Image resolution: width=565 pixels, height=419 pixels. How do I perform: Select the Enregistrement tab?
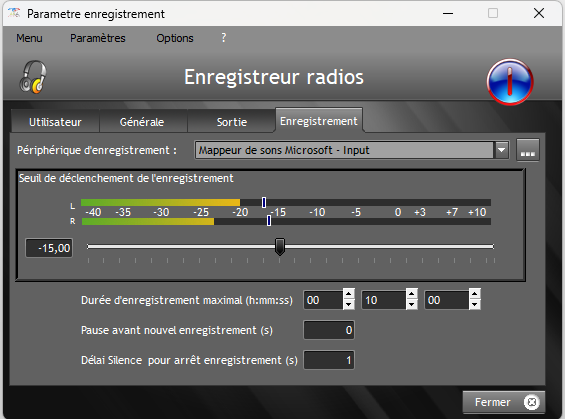[319, 121]
